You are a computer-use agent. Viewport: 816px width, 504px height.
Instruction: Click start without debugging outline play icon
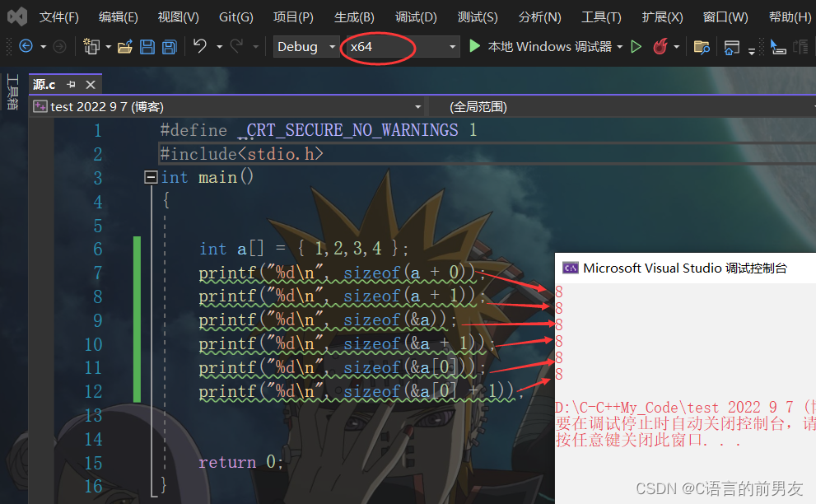coord(636,47)
